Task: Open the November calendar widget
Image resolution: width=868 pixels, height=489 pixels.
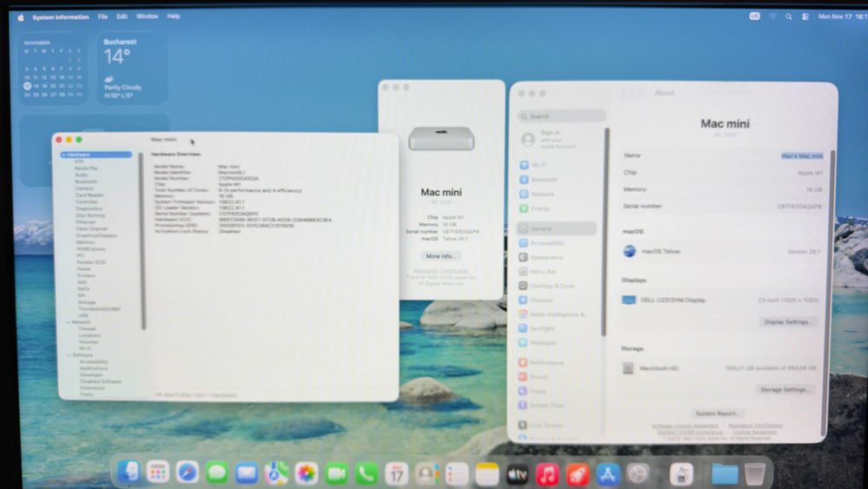Action: coord(53,68)
